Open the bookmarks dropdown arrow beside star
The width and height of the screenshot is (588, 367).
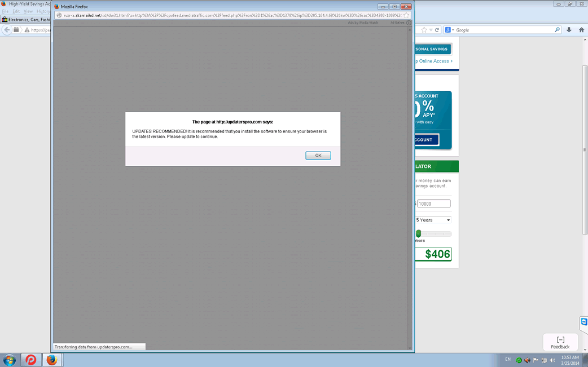tap(431, 30)
